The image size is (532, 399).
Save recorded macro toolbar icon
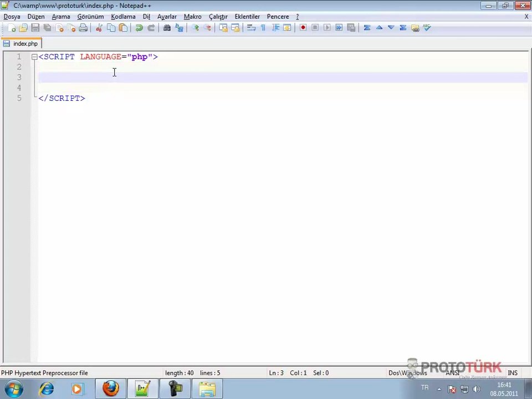(351, 28)
